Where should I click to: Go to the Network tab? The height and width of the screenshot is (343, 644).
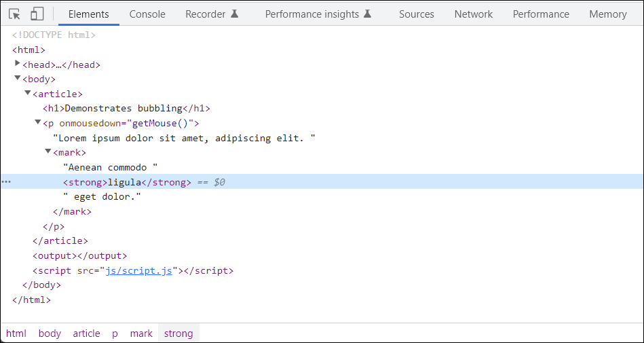pyautogui.click(x=473, y=14)
